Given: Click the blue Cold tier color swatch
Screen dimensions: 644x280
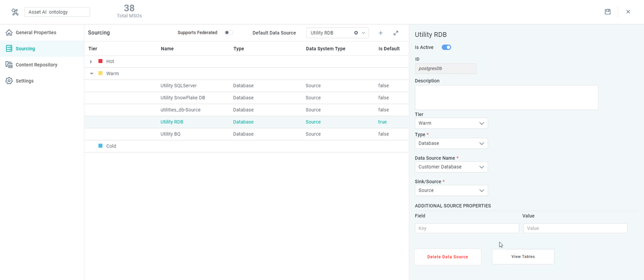Looking at the screenshot, I should [101, 146].
